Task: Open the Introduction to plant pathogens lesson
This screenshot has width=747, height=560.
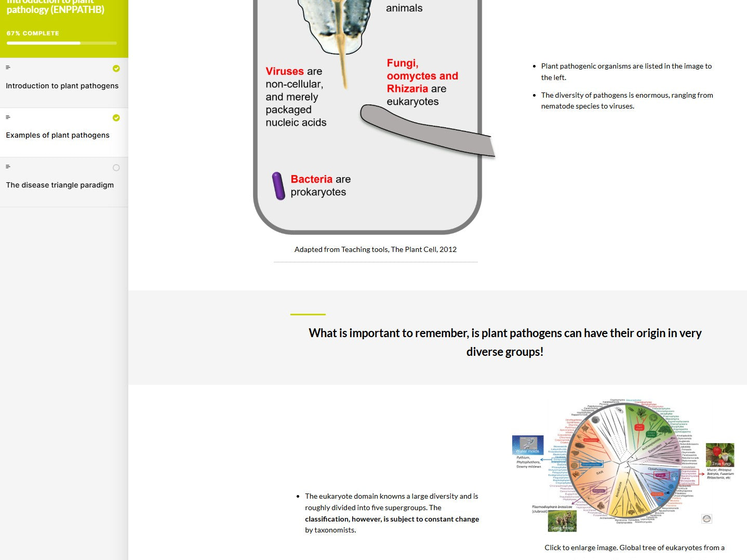Action: coord(62,86)
